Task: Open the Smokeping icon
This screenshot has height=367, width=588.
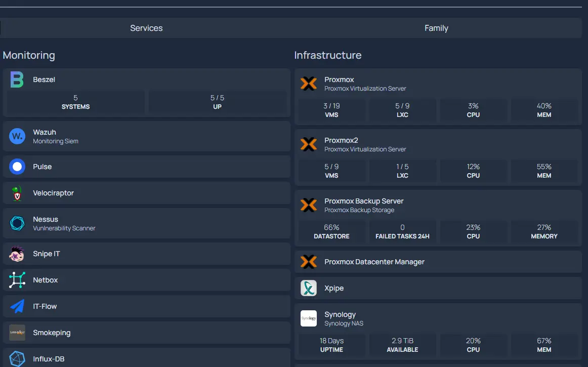Action: pyautogui.click(x=17, y=333)
